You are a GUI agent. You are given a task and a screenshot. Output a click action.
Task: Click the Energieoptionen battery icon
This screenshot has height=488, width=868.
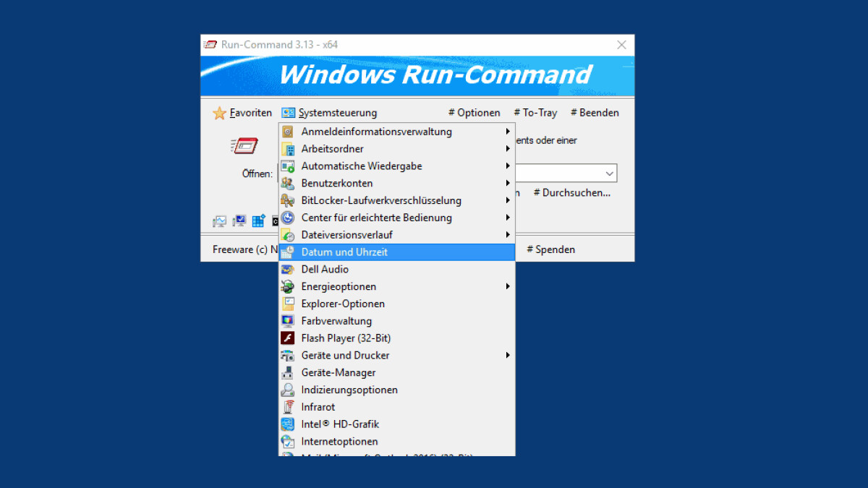288,287
